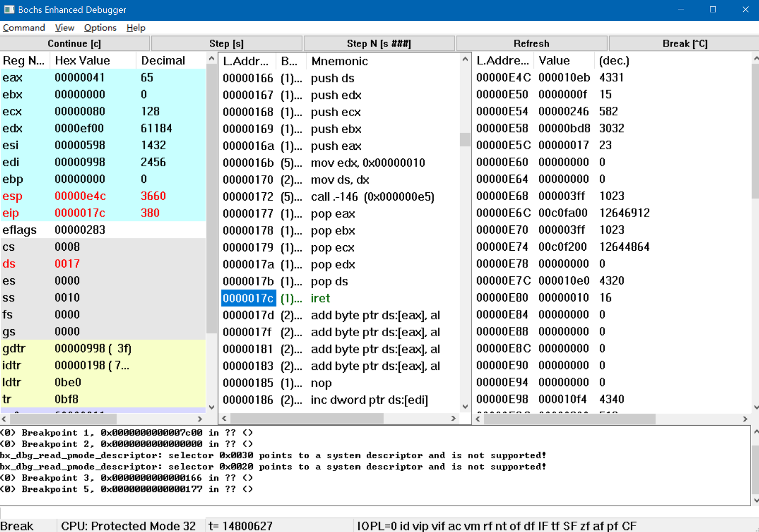Select the idtr register row
The height and width of the screenshot is (532, 759).
(x=103, y=365)
